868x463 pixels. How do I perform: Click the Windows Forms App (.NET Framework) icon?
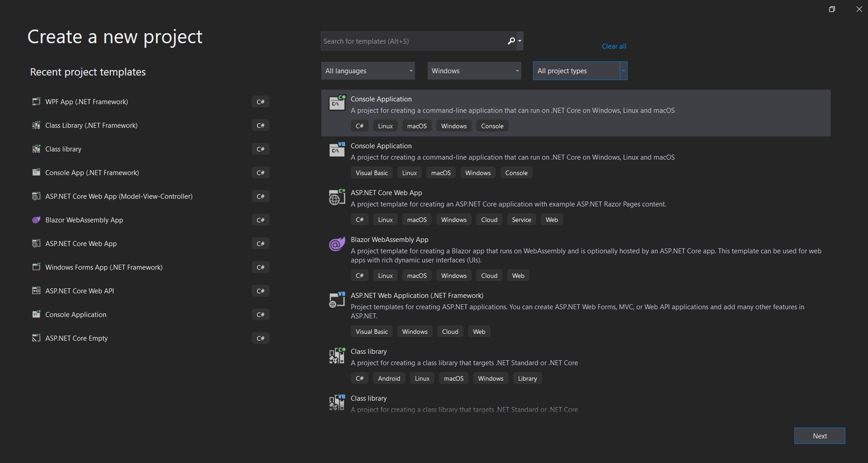[x=36, y=267]
